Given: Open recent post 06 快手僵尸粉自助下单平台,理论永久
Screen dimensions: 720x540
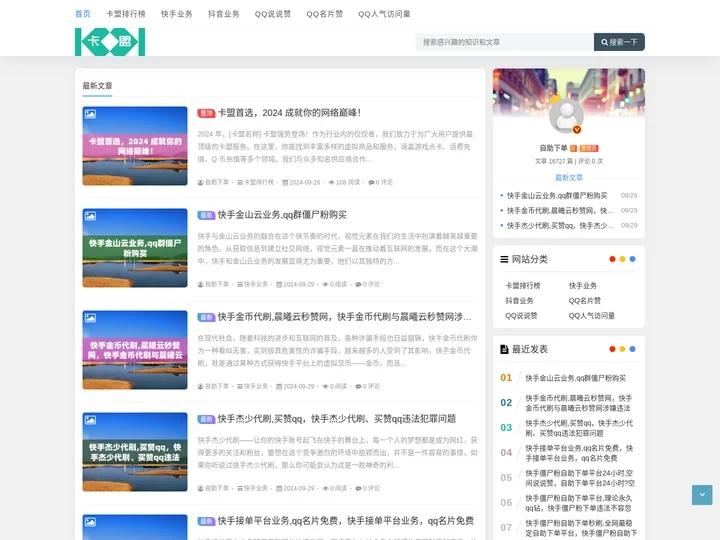Looking at the screenshot, I should 579,503.
